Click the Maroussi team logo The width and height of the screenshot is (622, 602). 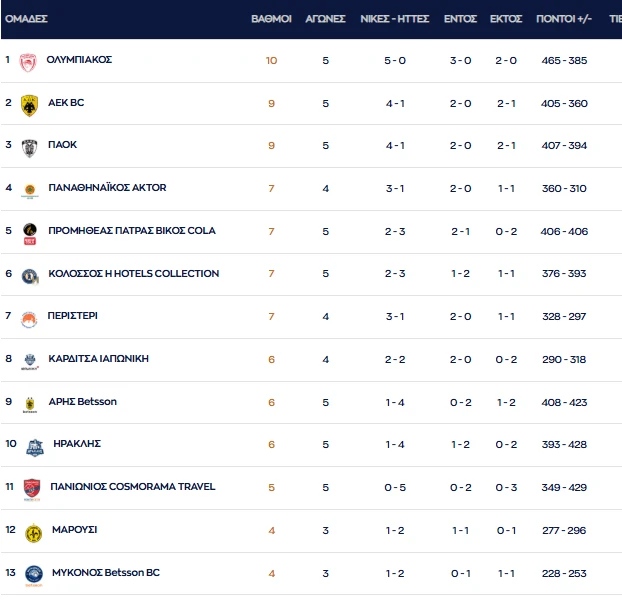pyautogui.click(x=33, y=532)
